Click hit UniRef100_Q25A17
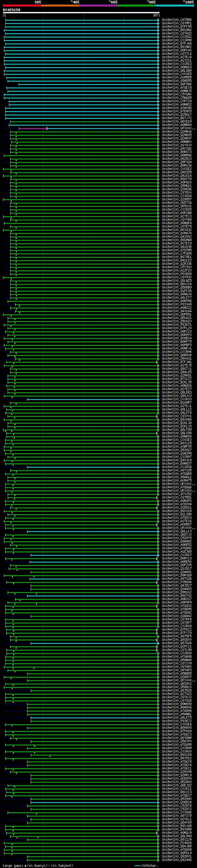Screen dimensions: 197x868 (x=177, y=115)
